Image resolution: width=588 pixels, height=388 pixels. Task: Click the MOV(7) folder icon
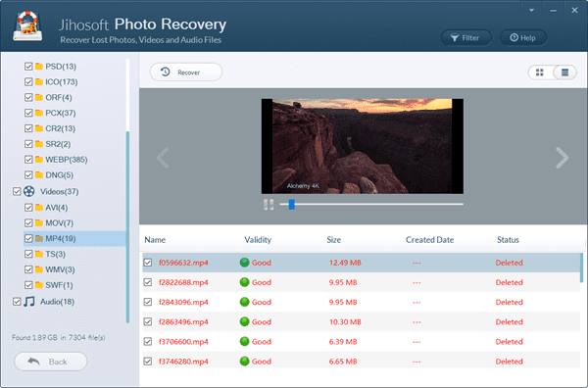click(39, 223)
